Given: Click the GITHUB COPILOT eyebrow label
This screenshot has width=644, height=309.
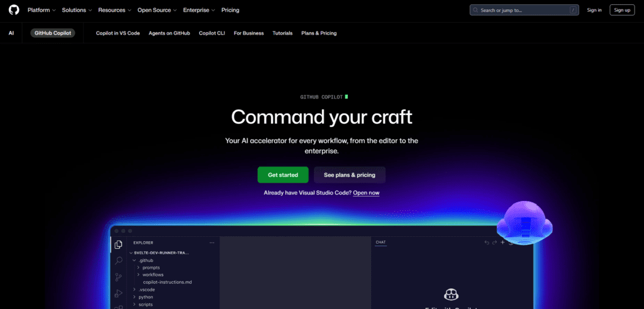Looking at the screenshot, I should click(x=321, y=97).
